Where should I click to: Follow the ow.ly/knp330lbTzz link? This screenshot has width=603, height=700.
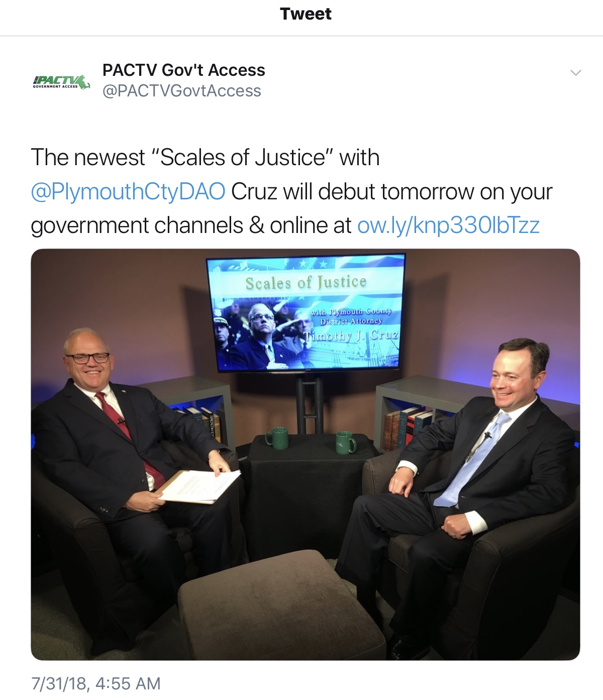point(448,225)
